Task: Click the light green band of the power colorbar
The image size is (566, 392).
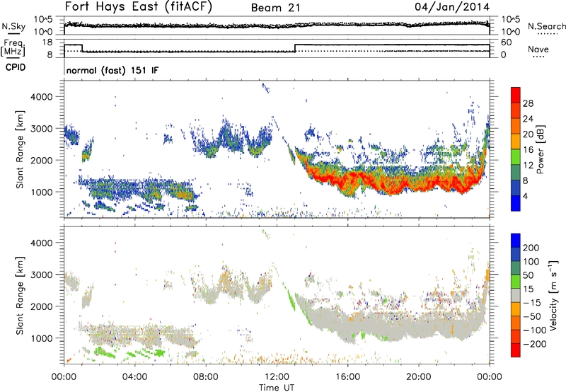Action: [x=516, y=156]
